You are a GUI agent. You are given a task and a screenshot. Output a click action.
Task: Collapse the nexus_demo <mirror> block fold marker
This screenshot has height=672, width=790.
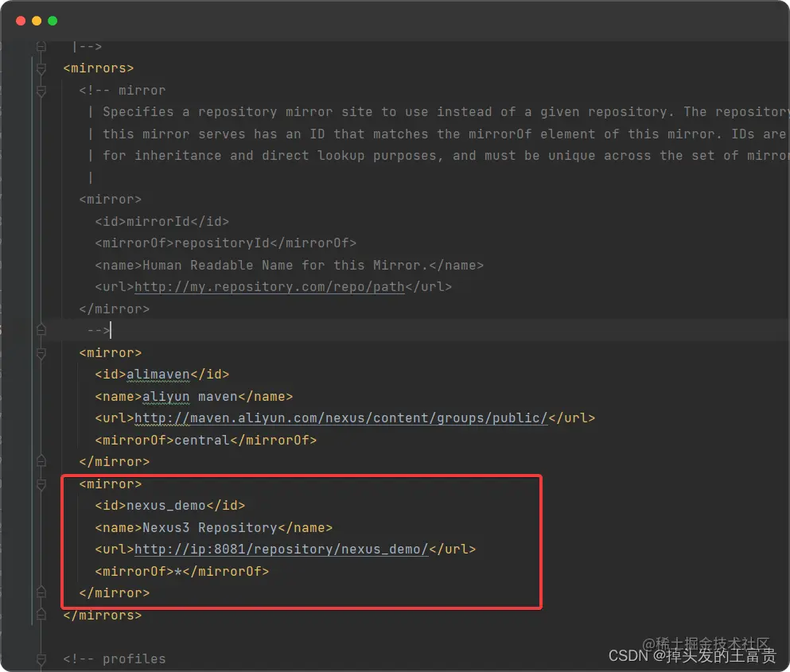[41, 484]
